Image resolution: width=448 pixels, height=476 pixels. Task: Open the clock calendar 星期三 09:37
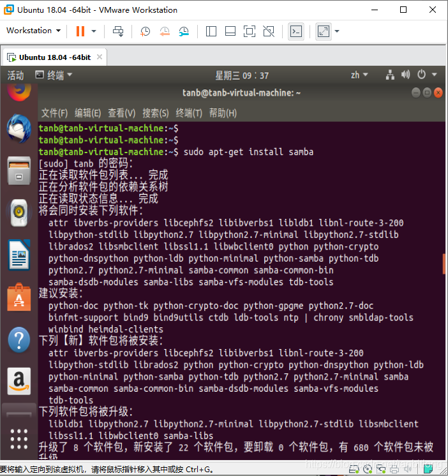tap(242, 75)
